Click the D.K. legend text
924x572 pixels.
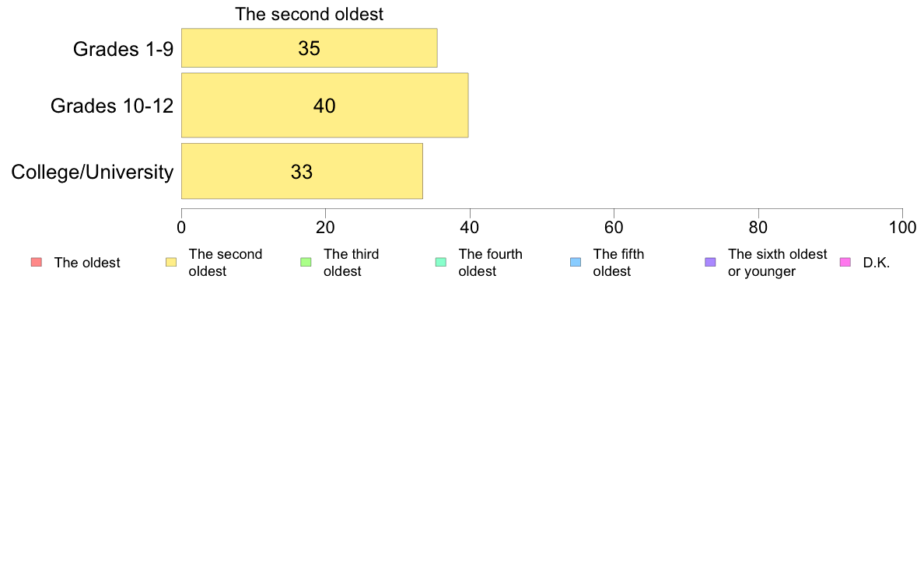coord(877,263)
